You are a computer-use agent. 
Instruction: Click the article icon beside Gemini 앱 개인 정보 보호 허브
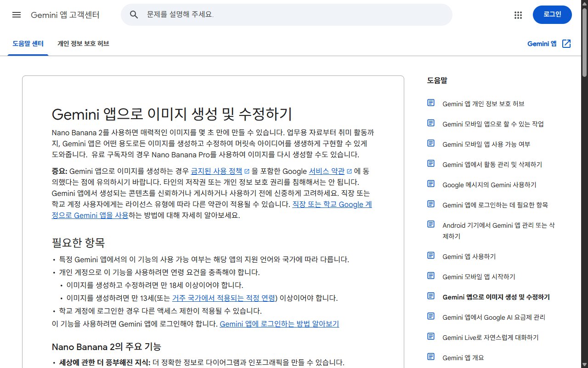click(431, 103)
